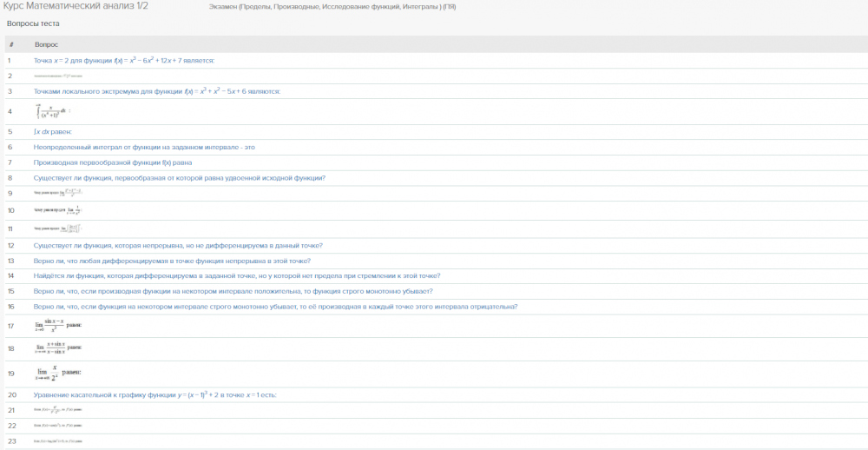
Task: Open question 20 'Уравнение касательной к графику'
Action: (155, 395)
